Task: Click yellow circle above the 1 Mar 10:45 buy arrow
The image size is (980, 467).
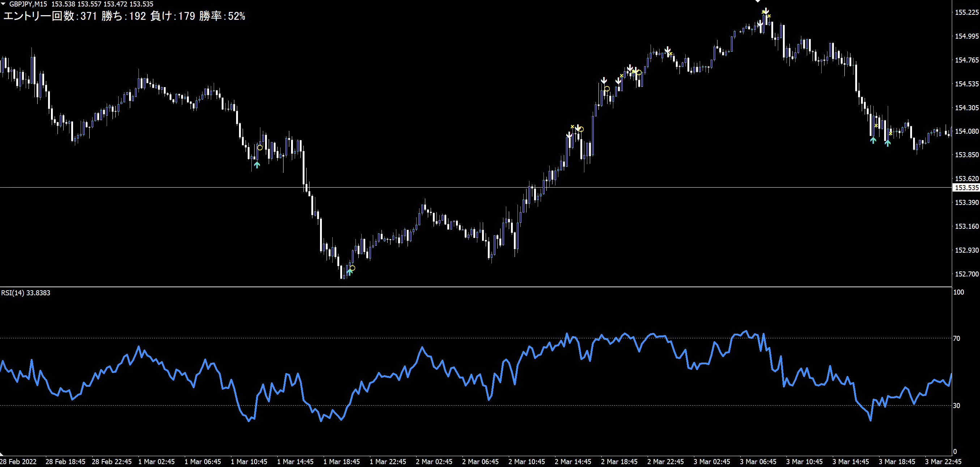Action: pyautogui.click(x=260, y=147)
